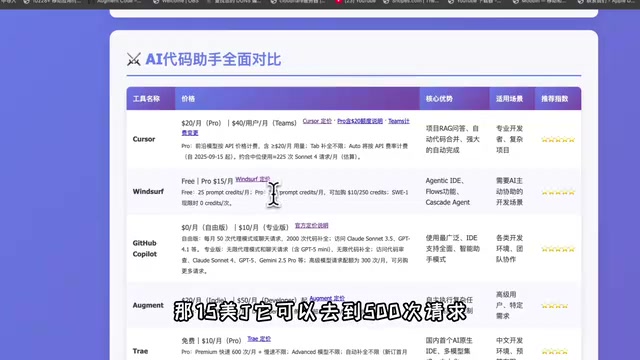This screenshot has width=640, height=360.
Task: Open the Pro含$20额度说明 link
Action: [360, 121]
